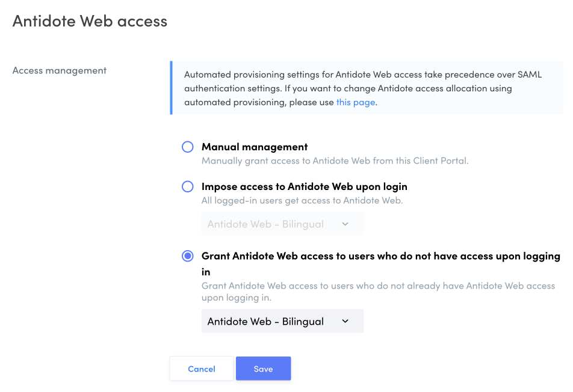This screenshot has height=392, width=573.
Task: Click the "Impose access to Antidote Web upon login" label
Action: click(305, 186)
